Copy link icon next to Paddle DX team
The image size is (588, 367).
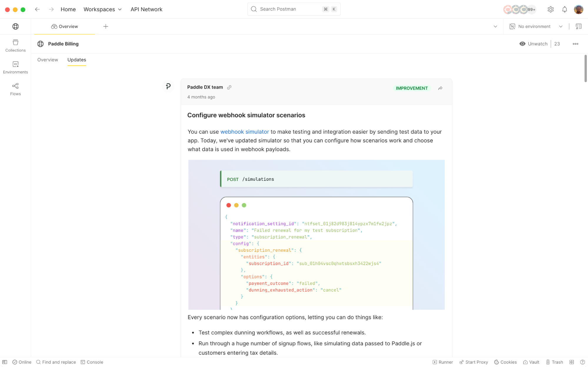pyautogui.click(x=229, y=87)
